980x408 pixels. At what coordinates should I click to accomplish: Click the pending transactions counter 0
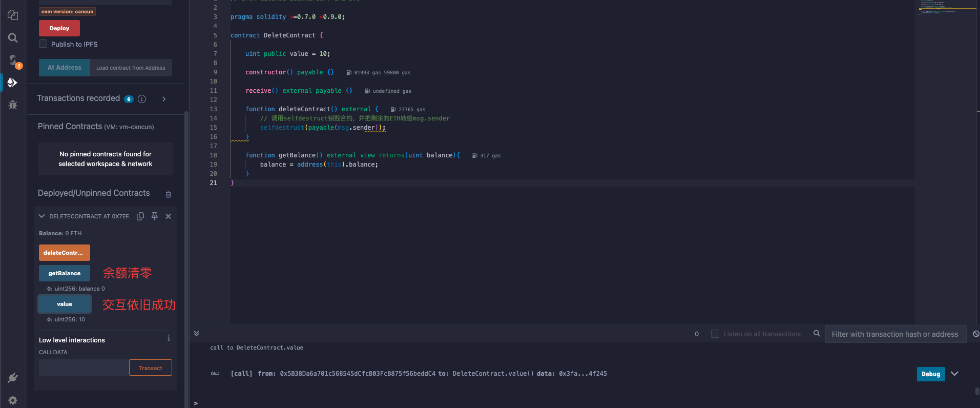697,334
